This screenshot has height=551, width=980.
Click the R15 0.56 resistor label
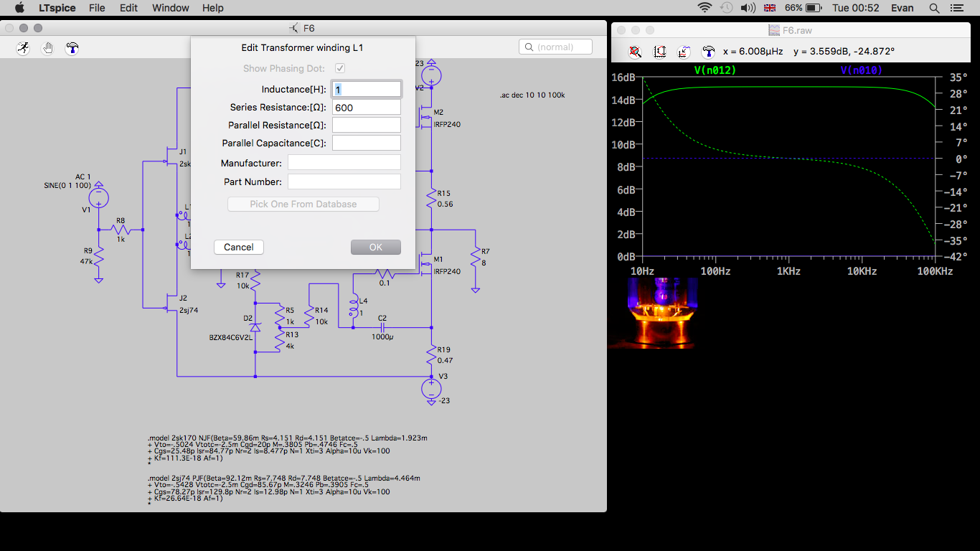click(443, 199)
